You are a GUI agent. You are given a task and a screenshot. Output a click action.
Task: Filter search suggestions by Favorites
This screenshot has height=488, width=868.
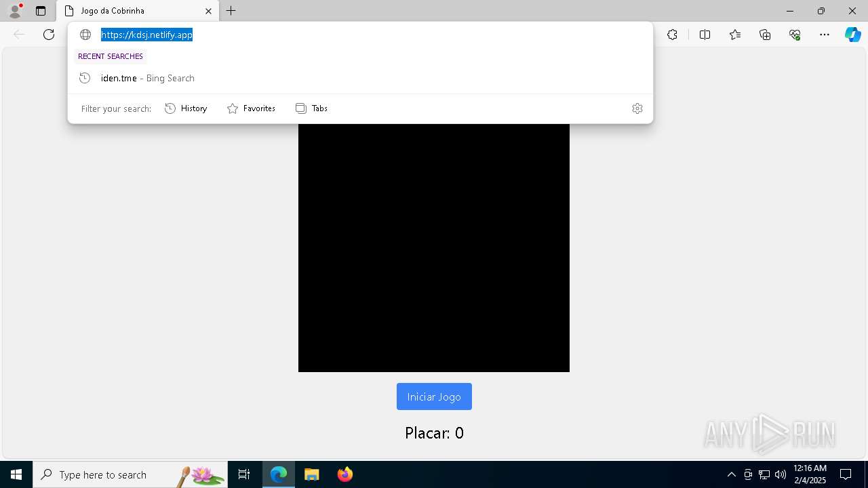251,108
